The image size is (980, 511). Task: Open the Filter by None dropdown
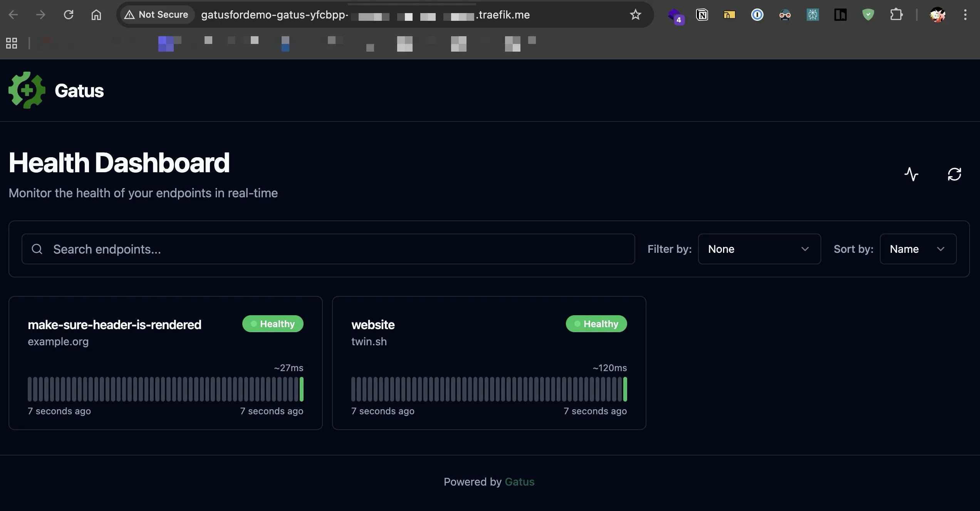coord(758,249)
